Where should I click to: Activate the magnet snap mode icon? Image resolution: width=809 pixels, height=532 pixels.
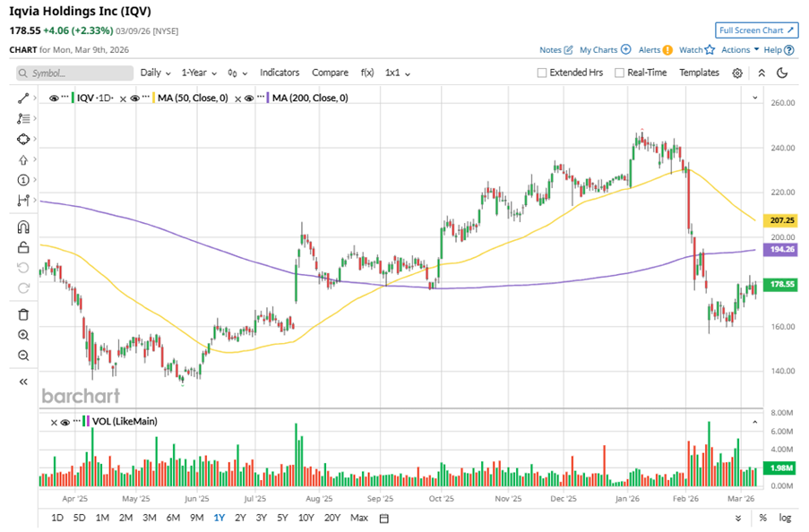[x=24, y=227]
